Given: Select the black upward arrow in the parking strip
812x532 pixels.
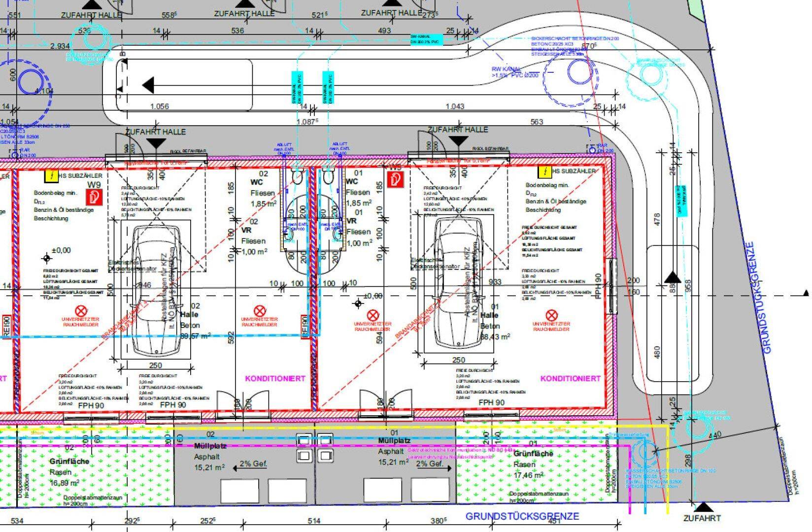Looking at the screenshot, I should [x=673, y=277].
